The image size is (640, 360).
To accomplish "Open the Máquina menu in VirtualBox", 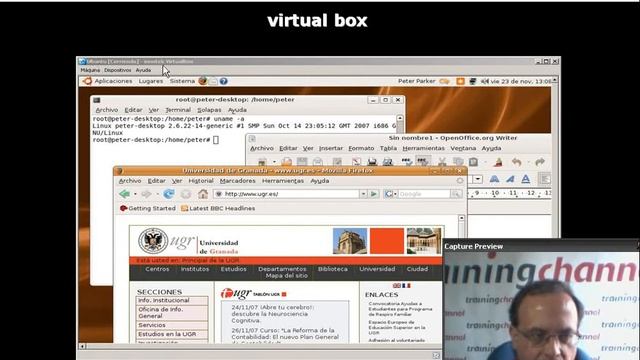I will [90, 70].
